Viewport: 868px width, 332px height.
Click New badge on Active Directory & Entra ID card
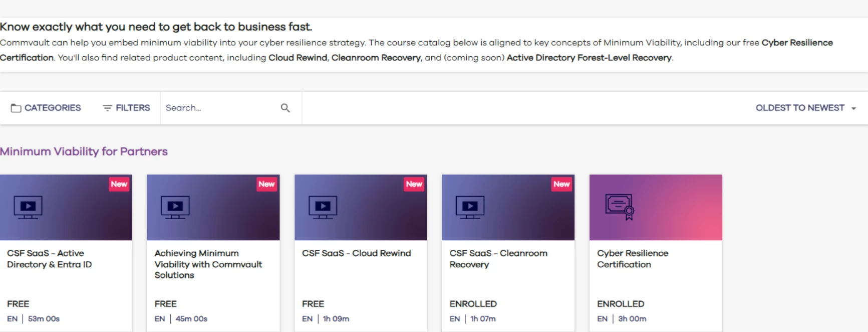(119, 184)
